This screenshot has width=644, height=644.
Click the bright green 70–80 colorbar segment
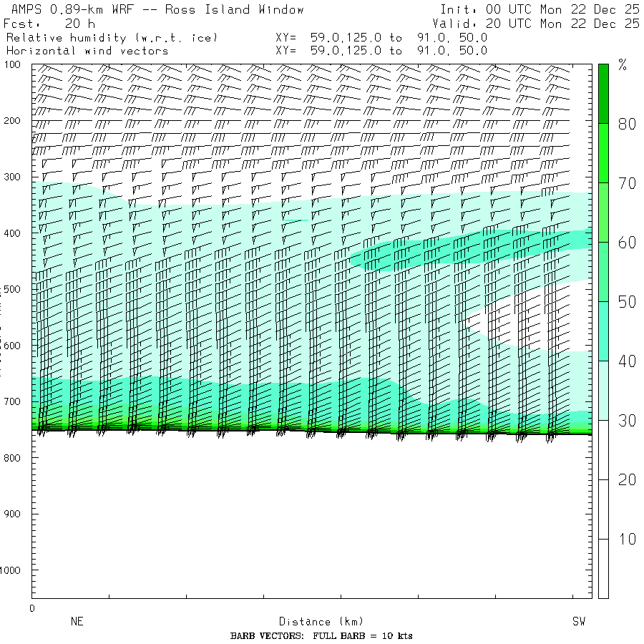(603, 153)
